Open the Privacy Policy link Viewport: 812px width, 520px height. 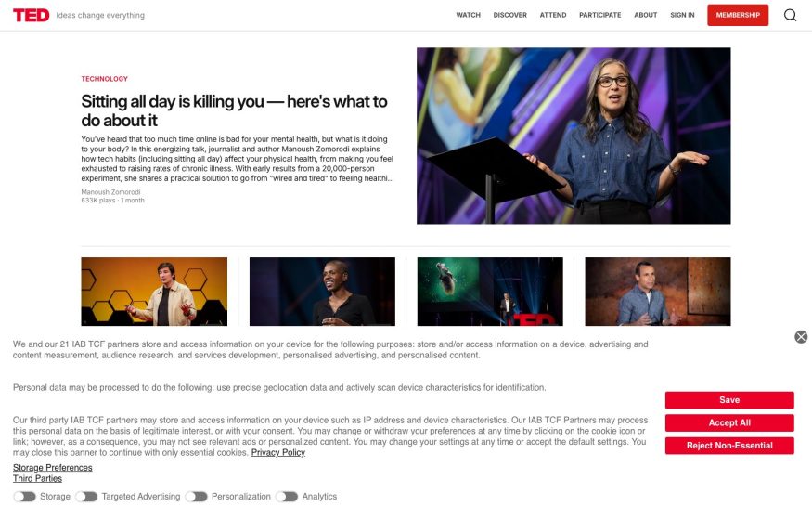(x=278, y=452)
